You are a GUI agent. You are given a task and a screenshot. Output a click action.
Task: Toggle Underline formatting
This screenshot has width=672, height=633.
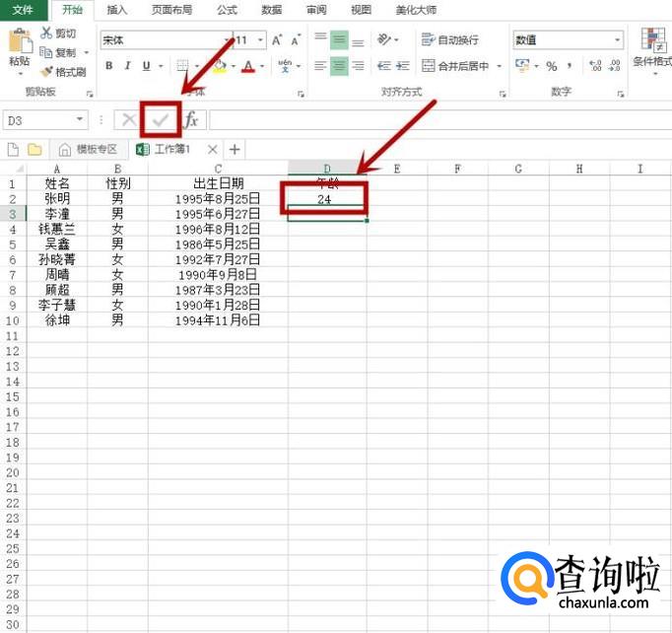(146, 66)
